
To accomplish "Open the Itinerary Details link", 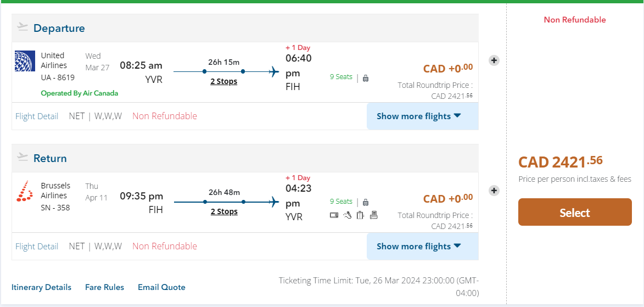I will pyautogui.click(x=41, y=287).
